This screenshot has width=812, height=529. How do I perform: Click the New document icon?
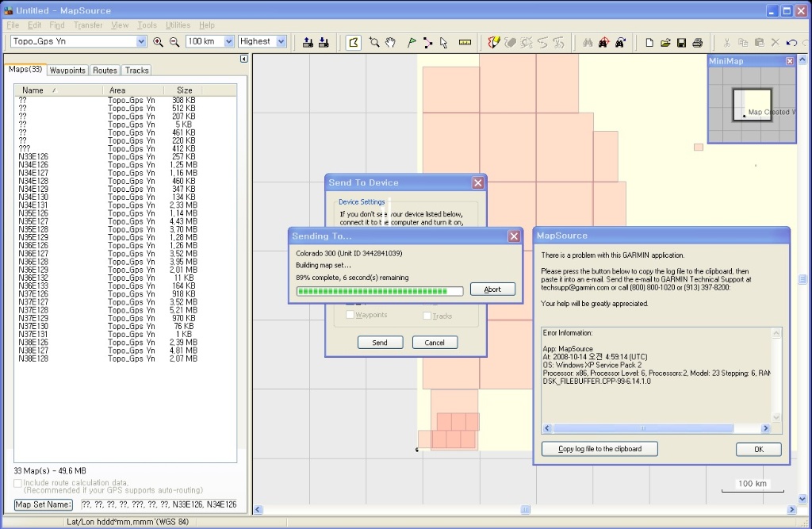(649, 43)
